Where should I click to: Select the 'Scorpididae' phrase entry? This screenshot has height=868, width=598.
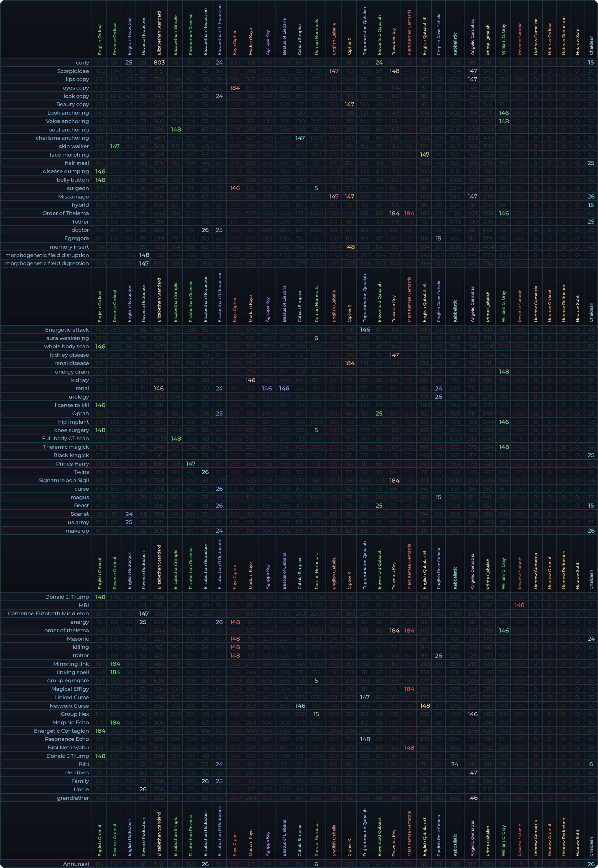click(73, 71)
